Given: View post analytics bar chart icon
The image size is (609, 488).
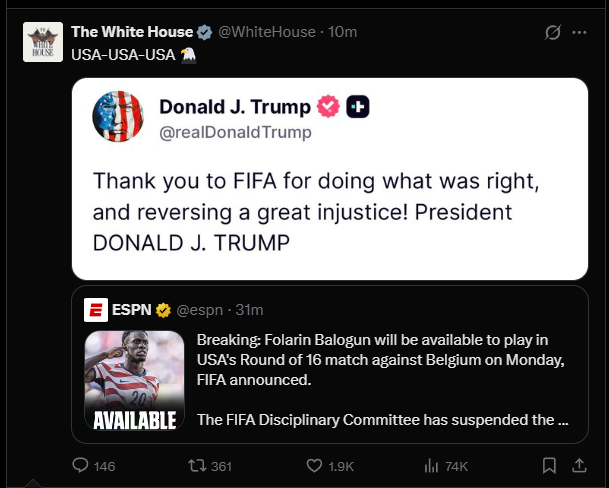Looking at the screenshot, I should tap(431, 465).
